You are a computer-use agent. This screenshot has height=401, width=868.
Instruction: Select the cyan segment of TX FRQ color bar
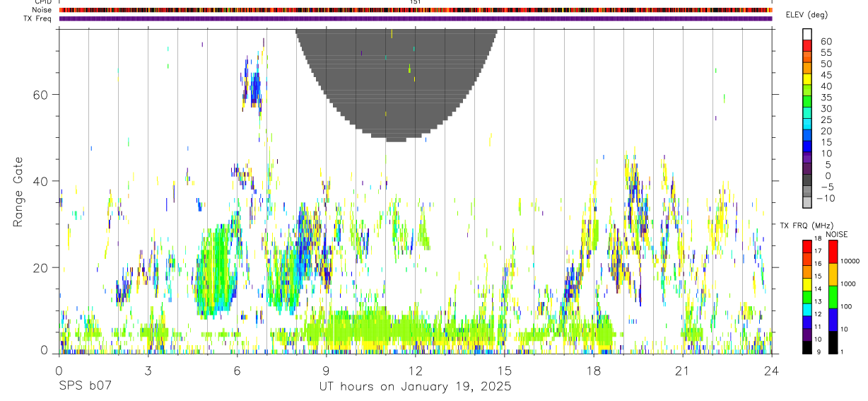coord(807,310)
